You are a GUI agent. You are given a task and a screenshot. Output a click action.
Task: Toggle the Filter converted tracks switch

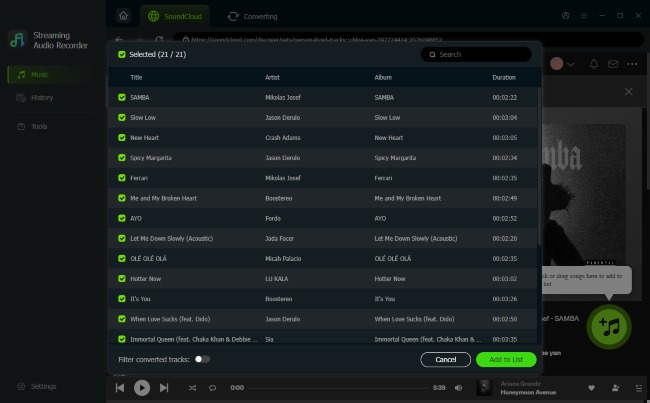coord(202,359)
